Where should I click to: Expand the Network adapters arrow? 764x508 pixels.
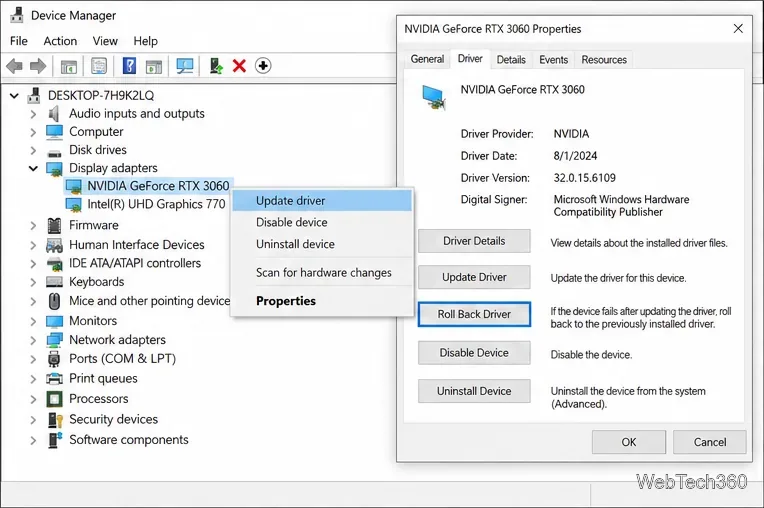[33, 340]
